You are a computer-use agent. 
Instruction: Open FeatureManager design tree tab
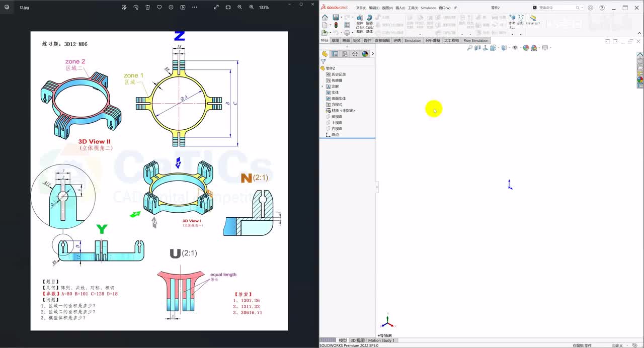325,54
